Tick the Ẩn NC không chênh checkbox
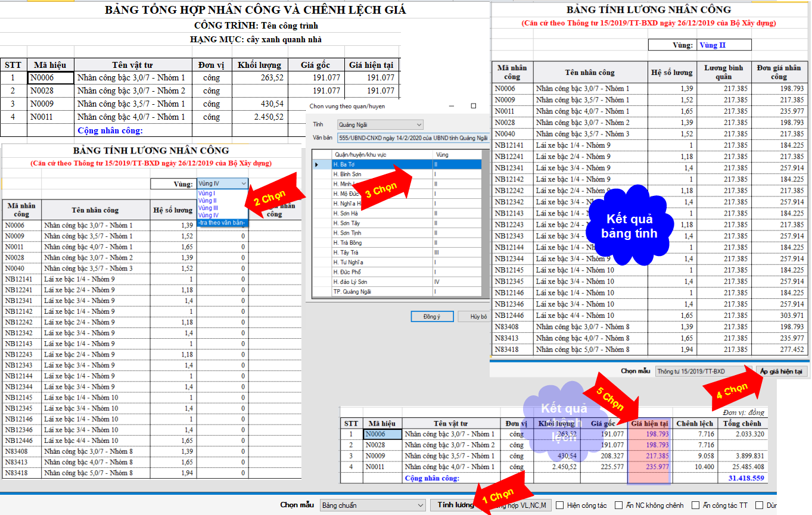This screenshot has height=515, width=812. point(618,505)
